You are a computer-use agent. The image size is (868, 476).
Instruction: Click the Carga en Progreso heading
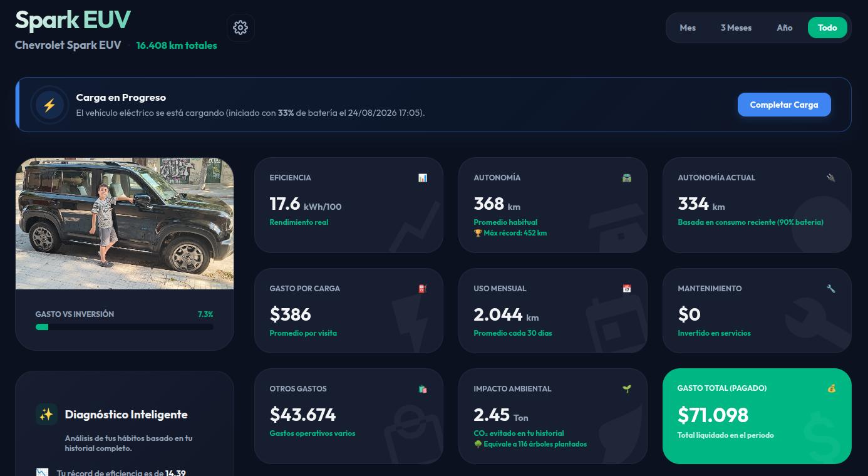(121, 98)
